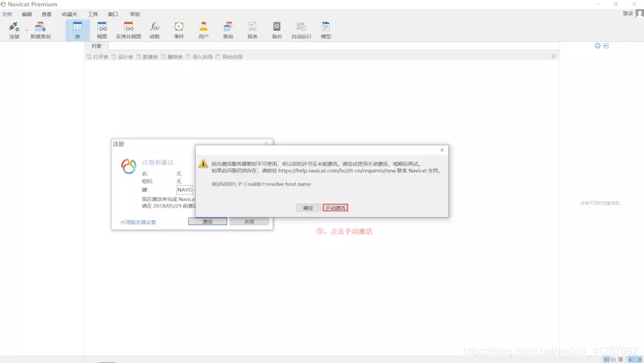This screenshot has height=363, width=644.
Task: Open the 工具 tools menu
Action: click(93, 14)
